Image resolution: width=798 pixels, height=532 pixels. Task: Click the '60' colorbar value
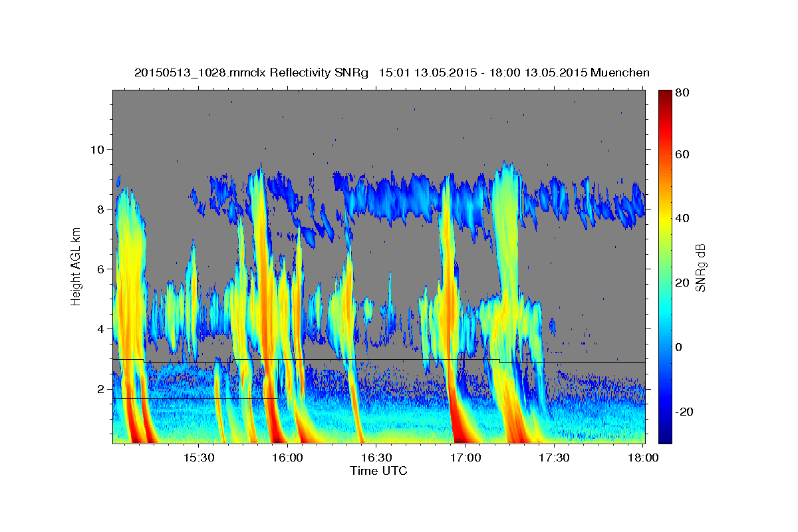(x=683, y=154)
